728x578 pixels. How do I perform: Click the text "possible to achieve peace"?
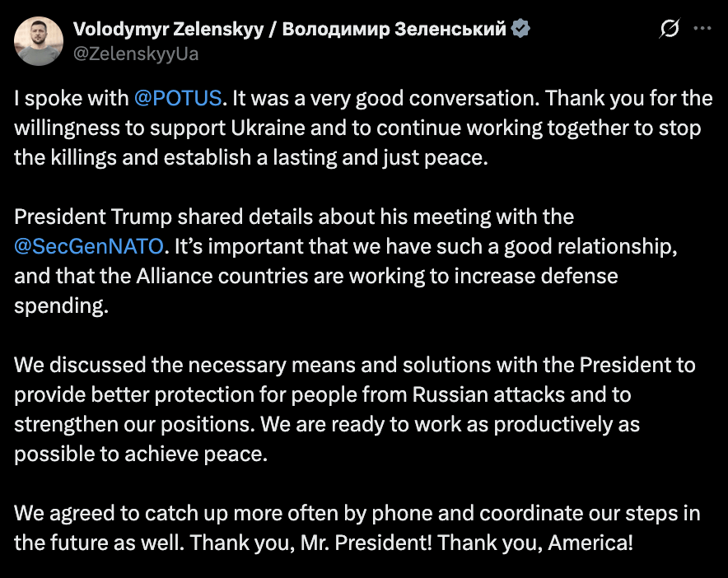click(x=141, y=454)
